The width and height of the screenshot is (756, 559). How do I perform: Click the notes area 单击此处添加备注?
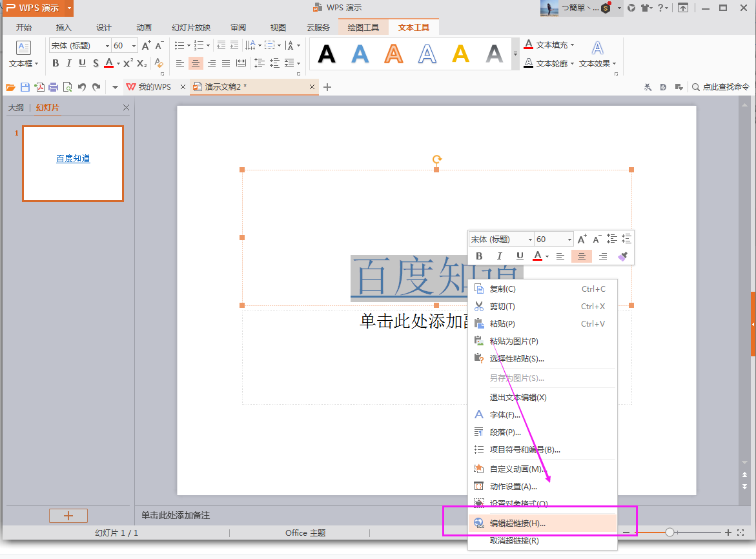click(176, 516)
